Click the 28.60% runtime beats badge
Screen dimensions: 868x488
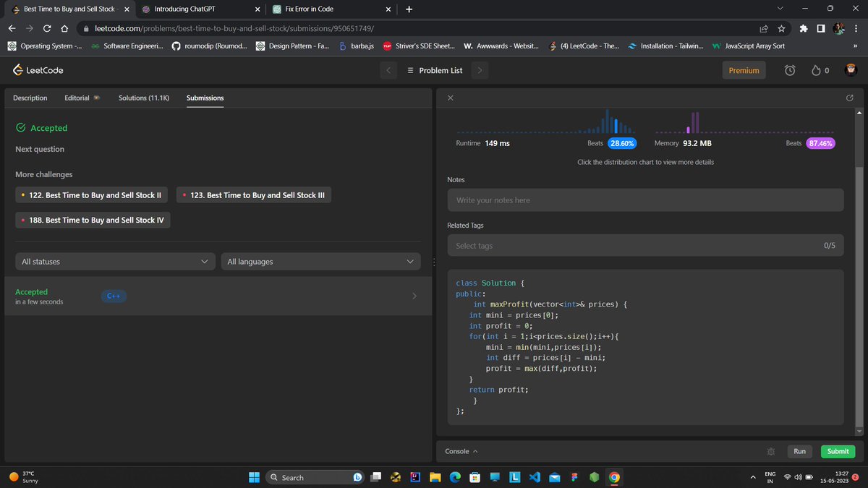coord(621,143)
